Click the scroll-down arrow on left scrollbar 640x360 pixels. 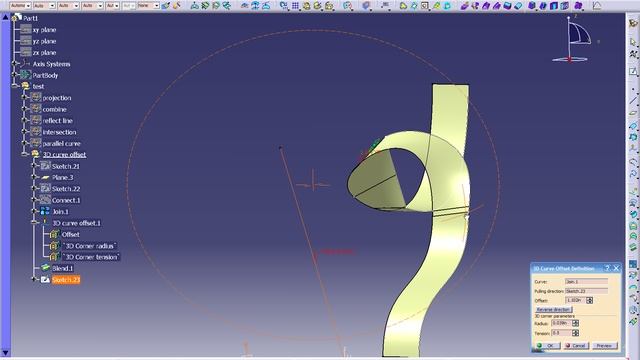coord(5,353)
